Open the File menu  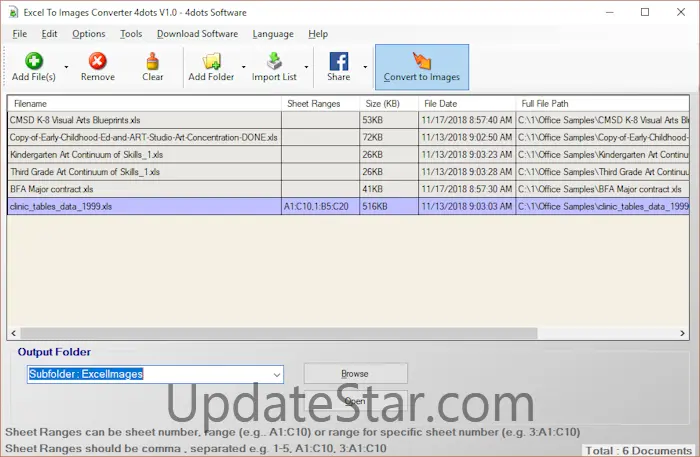(20, 34)
